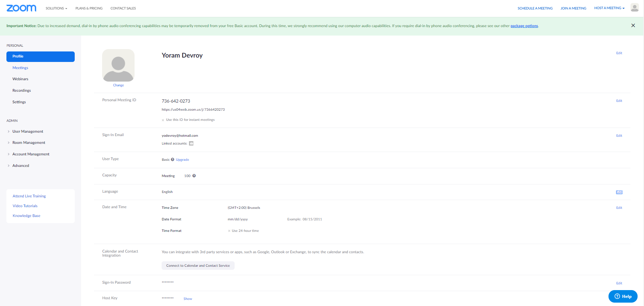Viewport: 644px width, 306px height.
Task: Open Host a Meeting dropdown
Action: [x=609, y=8]
